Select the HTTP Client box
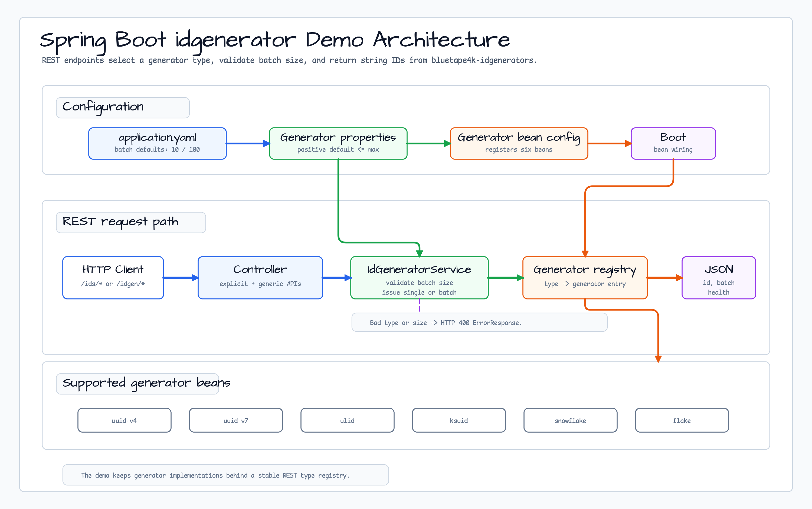The height and width of the screenshot is (509, 812). point(113,278)
